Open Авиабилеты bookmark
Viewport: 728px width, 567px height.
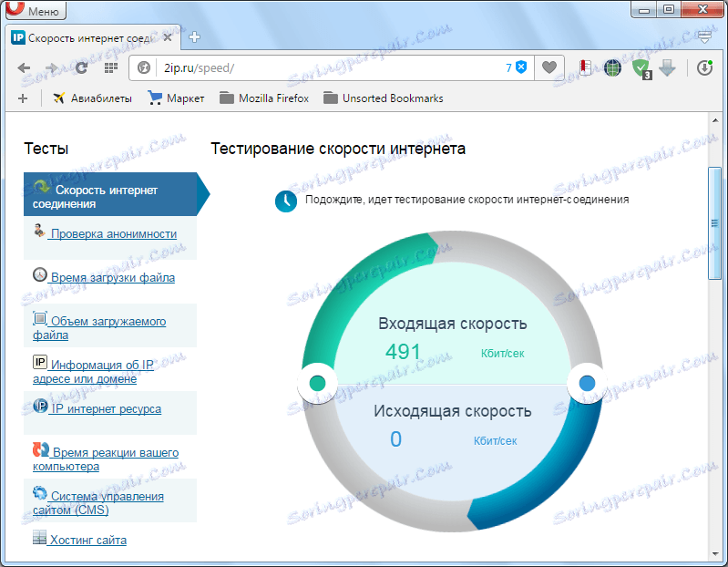[x=92, y=98]
